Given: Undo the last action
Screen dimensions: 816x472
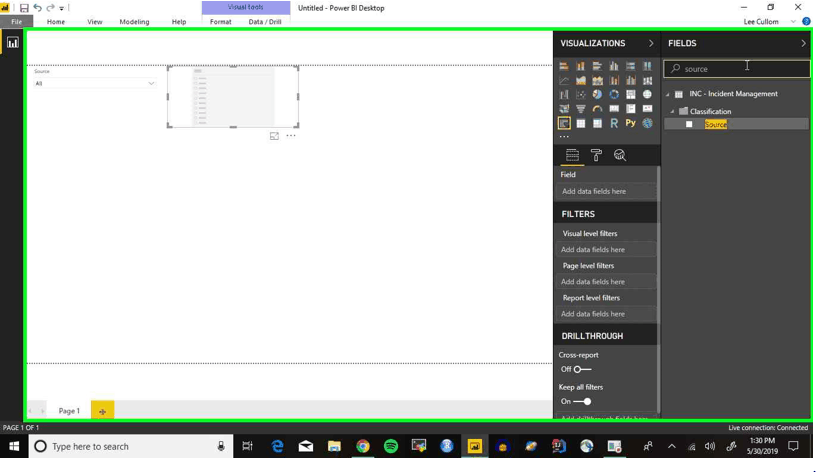Looking at the screenshot, I should click(x=37, y=8).
